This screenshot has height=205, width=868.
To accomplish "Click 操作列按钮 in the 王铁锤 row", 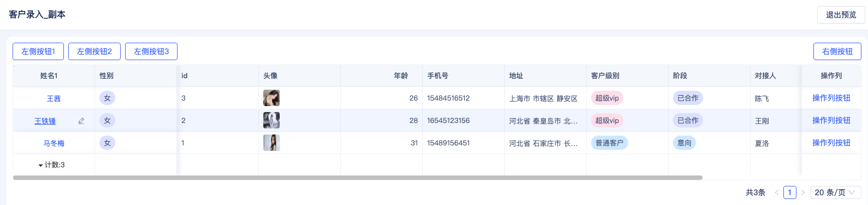I will click(x=831, y=120).
